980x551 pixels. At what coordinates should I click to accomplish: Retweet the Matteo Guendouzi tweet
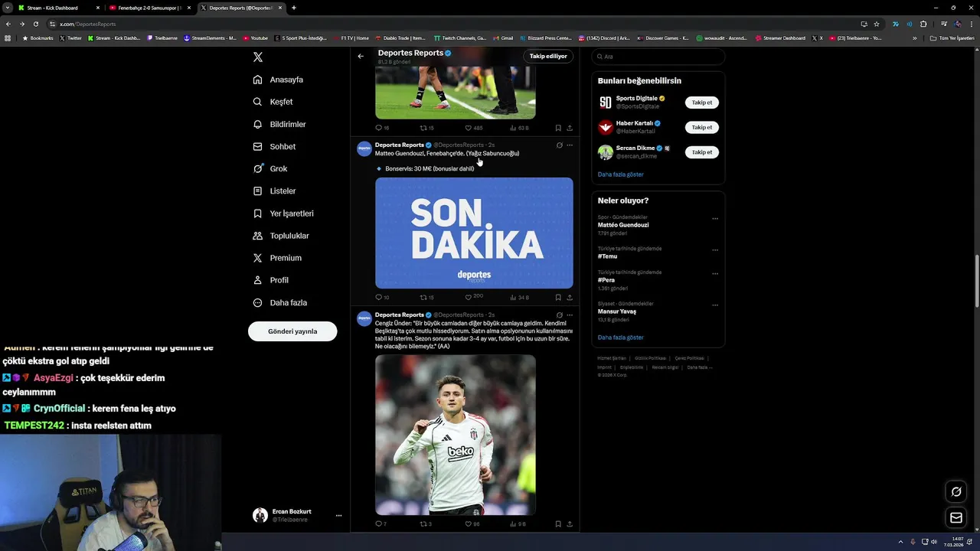[x=426, y=297]
